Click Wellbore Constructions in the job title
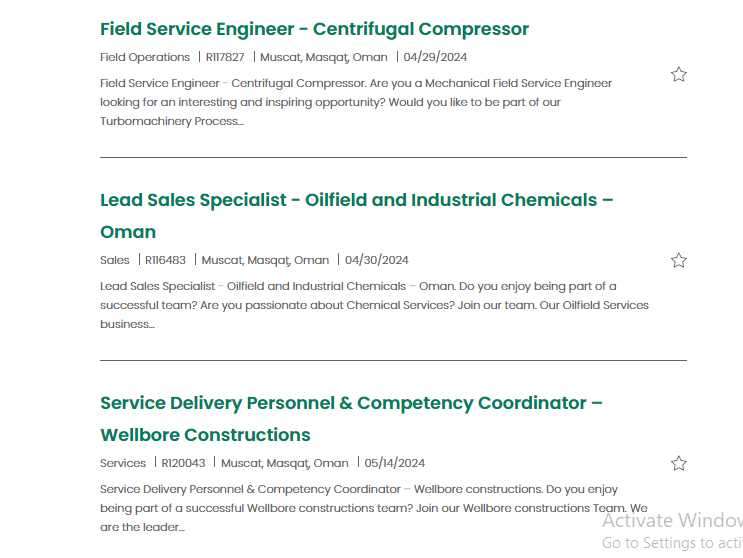Viewport: 743px width, 558px height. click(205, 435)
